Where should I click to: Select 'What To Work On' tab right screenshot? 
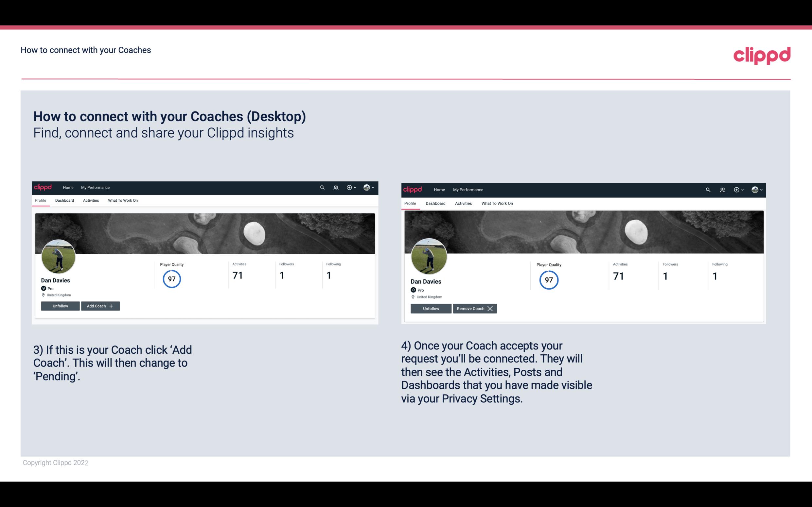pos(496,203)
